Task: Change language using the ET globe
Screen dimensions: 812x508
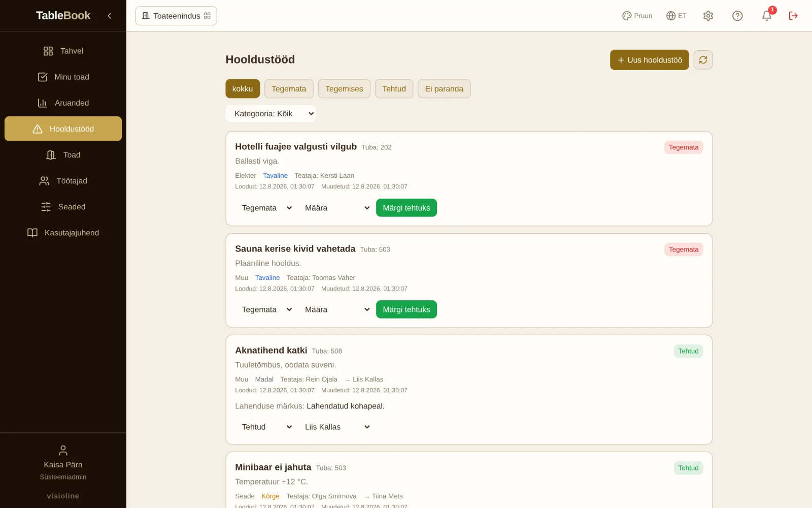Action: [x=676, y=16]
